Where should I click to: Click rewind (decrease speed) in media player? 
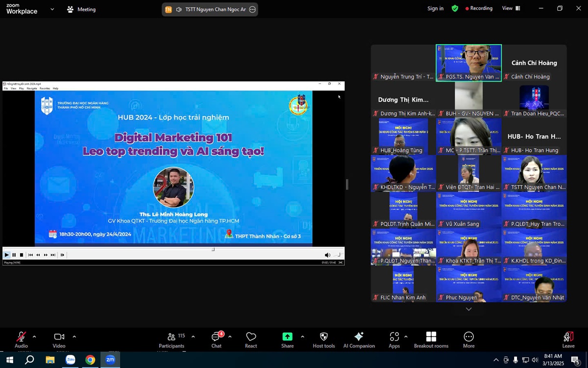(38, 255)
